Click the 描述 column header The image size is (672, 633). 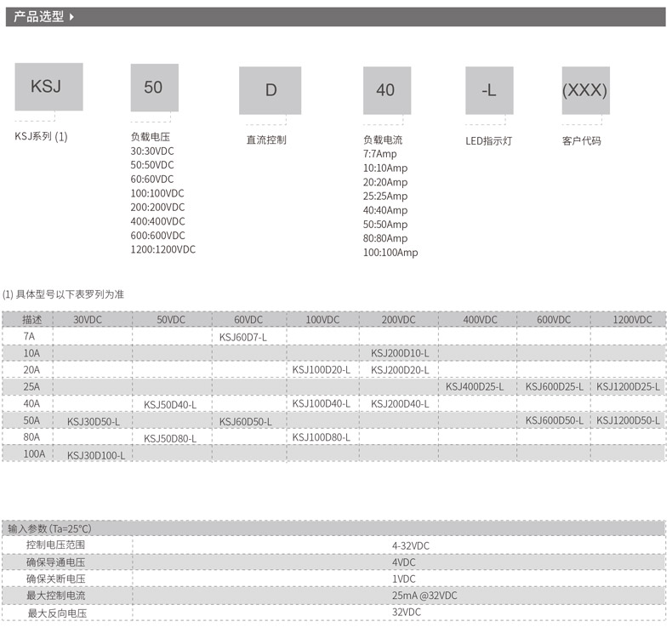click(32, 320)
